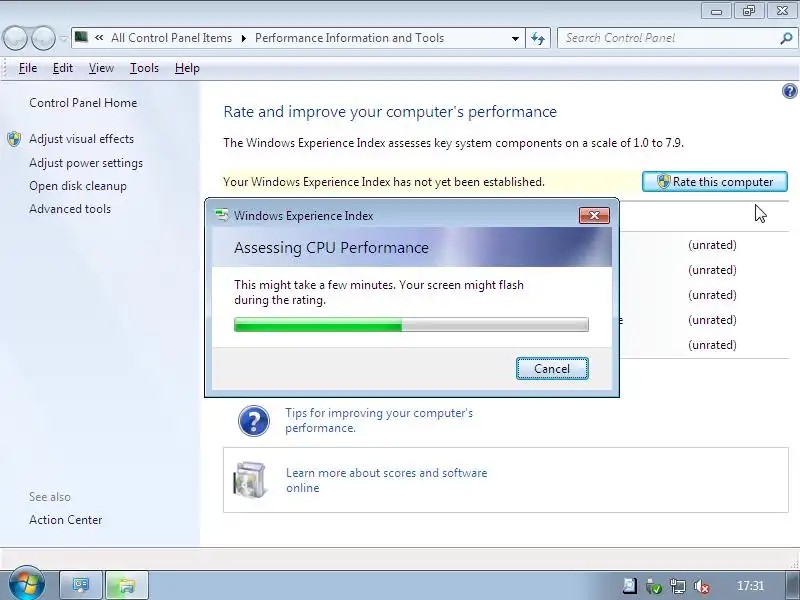Focus the Search Control Panel field
Screen dimensions: 800x600
tap(668, 38)
